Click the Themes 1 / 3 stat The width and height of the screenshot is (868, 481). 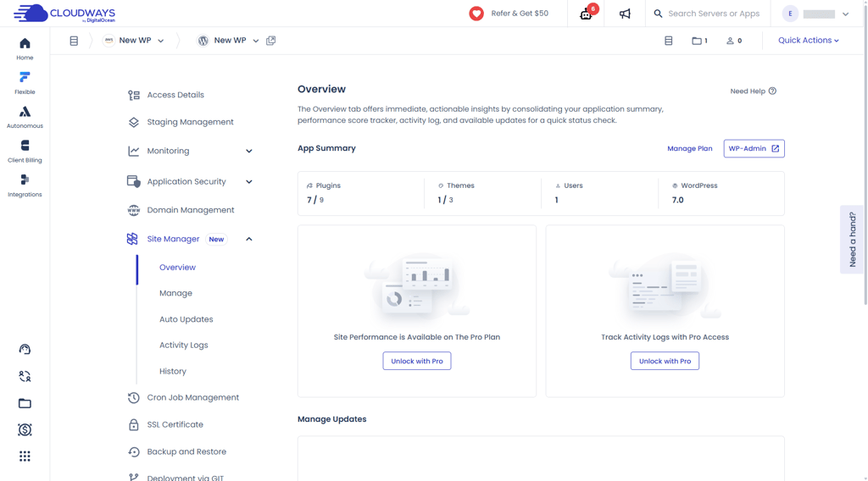pyautogui.click(x=455, y=193)
